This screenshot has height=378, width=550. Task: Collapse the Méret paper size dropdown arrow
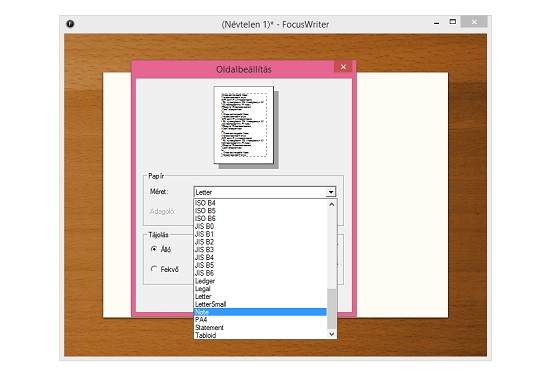point(331,192)
